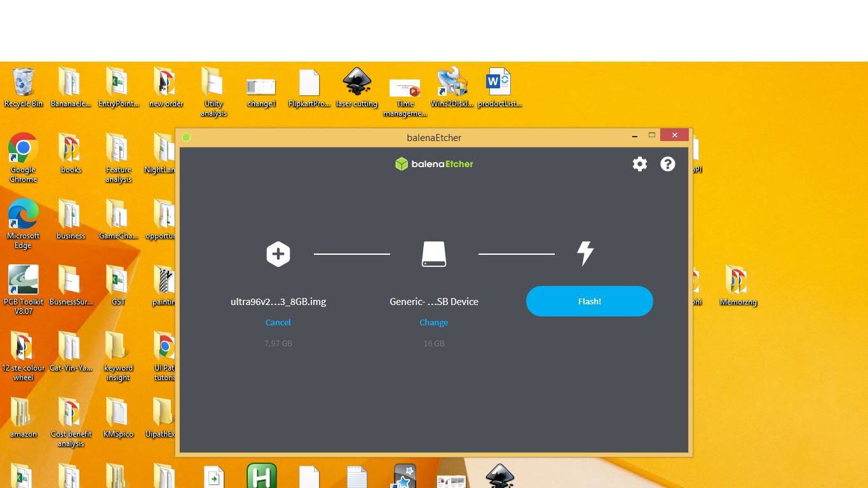Select the laser cutting Inkscape file

356,88
